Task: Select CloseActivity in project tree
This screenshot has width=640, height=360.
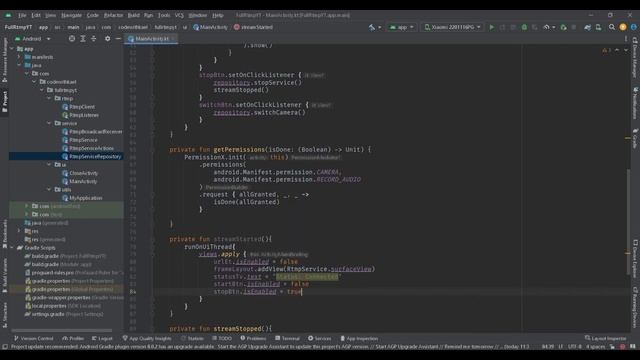Action: point(80,173)
